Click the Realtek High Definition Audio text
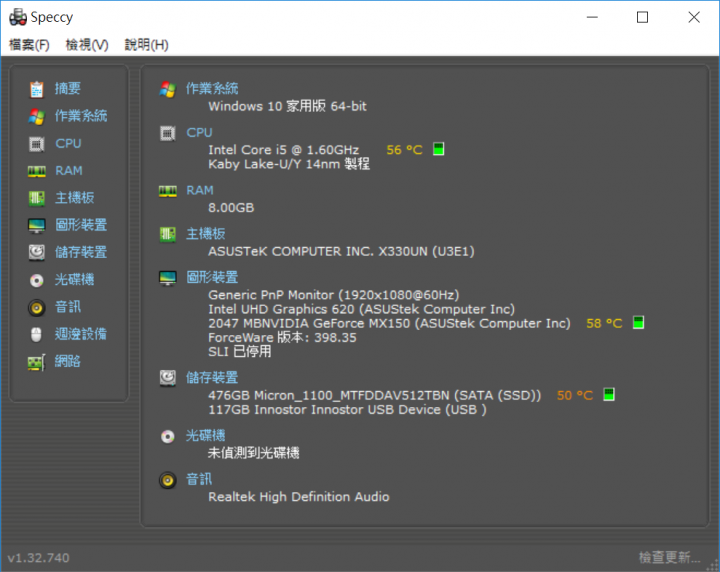Screen dimensions: 720x572 pyautogui.click(x=298, y=497)
